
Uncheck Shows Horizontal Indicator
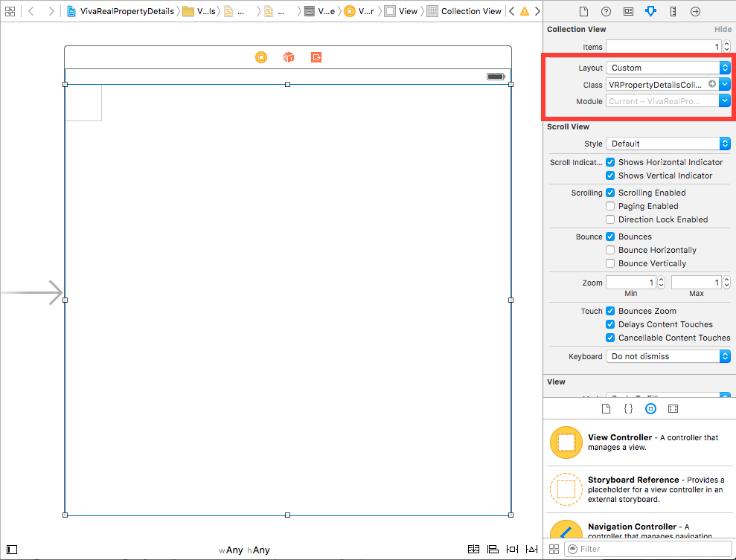click(x=610, y=162)
